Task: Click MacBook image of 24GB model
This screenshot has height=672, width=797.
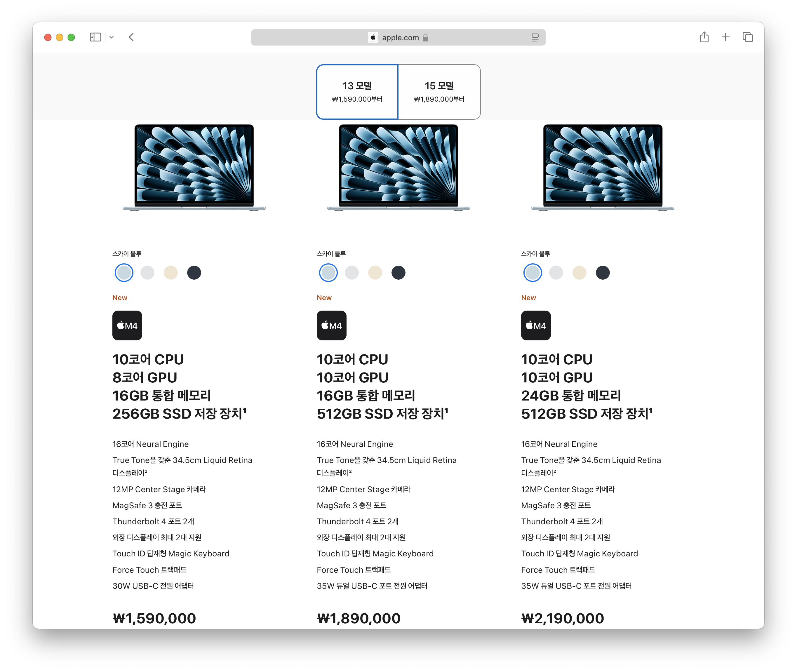Action: 603,167
